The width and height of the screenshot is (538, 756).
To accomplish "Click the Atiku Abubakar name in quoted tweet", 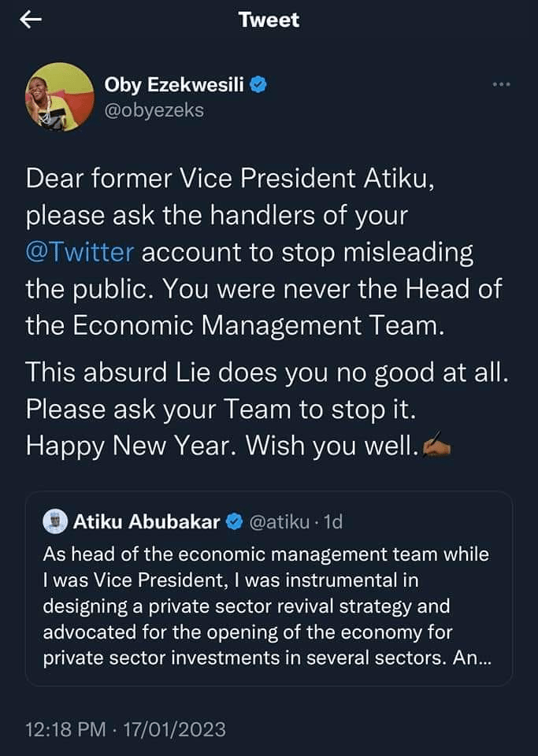I will click(x=147, y=521).
